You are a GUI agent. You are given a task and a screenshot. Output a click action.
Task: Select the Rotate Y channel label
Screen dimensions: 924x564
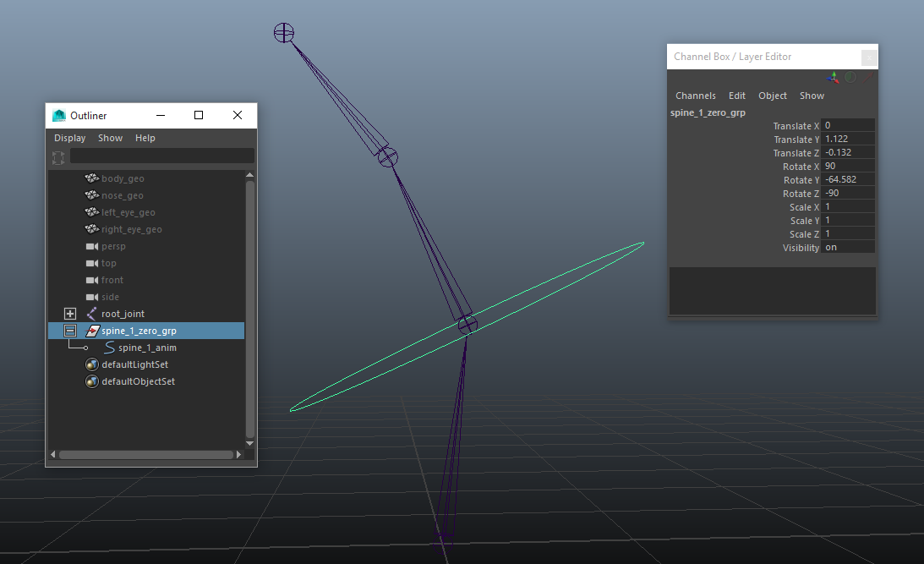pos(801,180)
